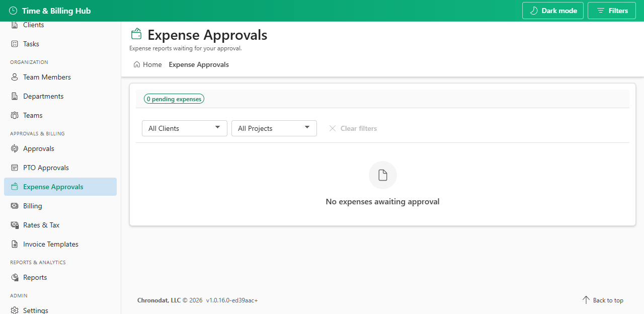Toggle Dark mode

point(553,11)
